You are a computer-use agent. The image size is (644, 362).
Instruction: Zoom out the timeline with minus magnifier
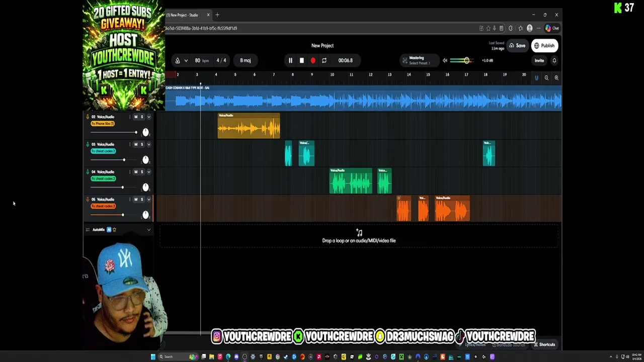coord(546,78)
